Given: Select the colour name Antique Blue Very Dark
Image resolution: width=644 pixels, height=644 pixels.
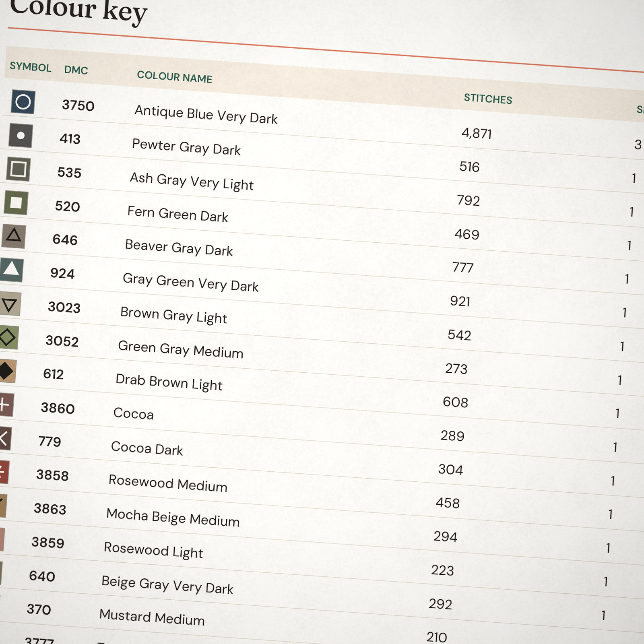Looking at the screenshot, I should (x=206, y=114).
